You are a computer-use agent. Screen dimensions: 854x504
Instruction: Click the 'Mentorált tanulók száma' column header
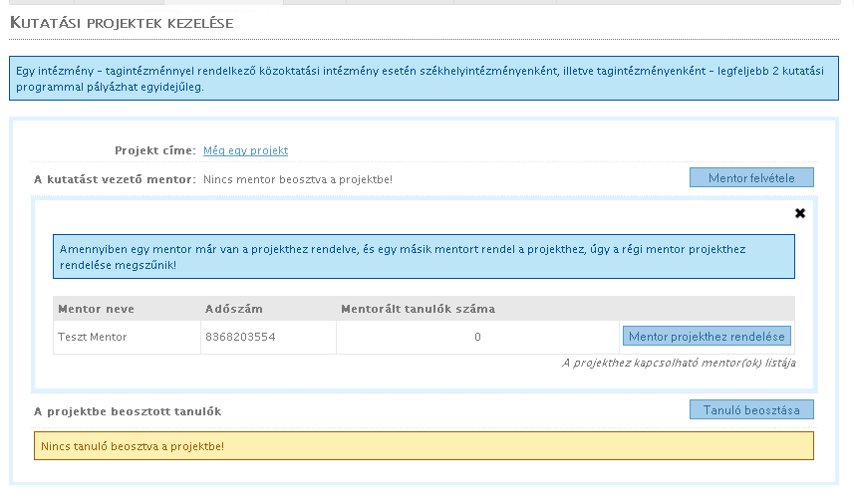(x=418, y=309)
